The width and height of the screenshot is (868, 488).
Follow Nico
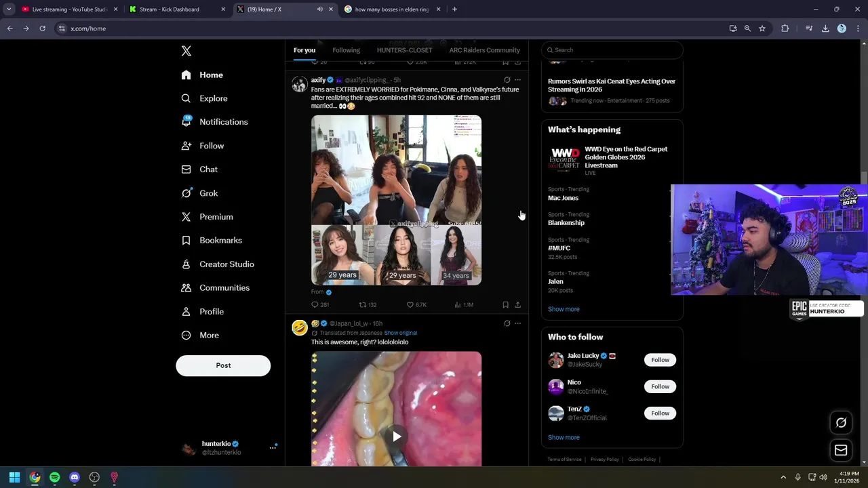(660, 386)
